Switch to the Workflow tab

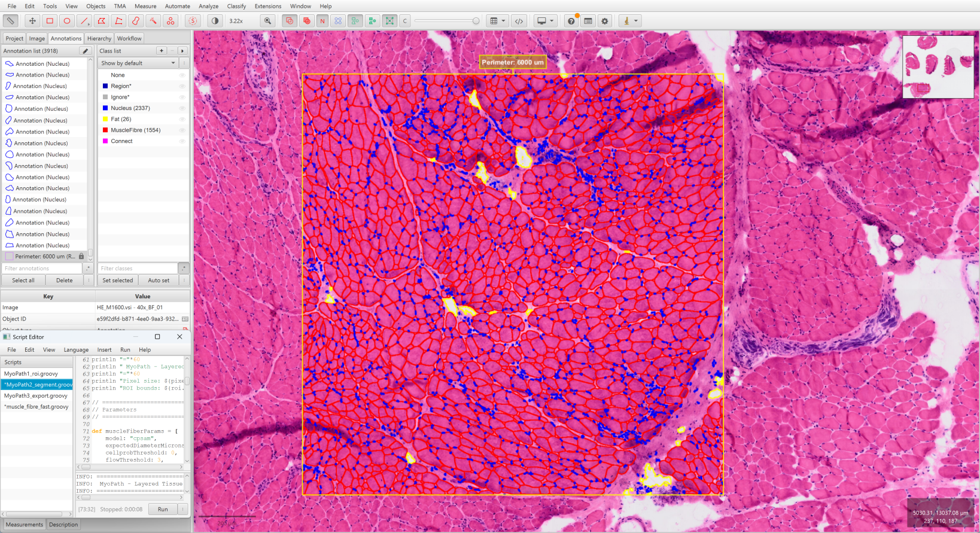coord(129,38)
